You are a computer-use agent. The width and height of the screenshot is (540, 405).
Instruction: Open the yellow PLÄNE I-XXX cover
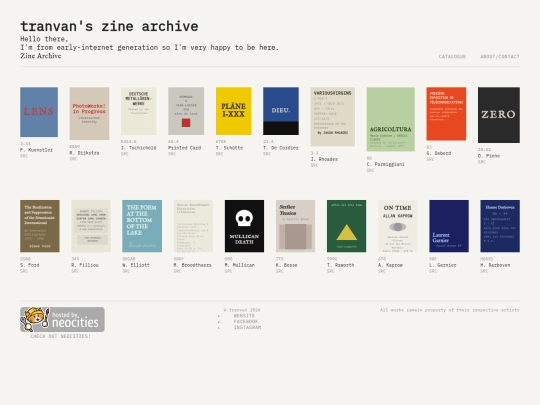(233, 111)
